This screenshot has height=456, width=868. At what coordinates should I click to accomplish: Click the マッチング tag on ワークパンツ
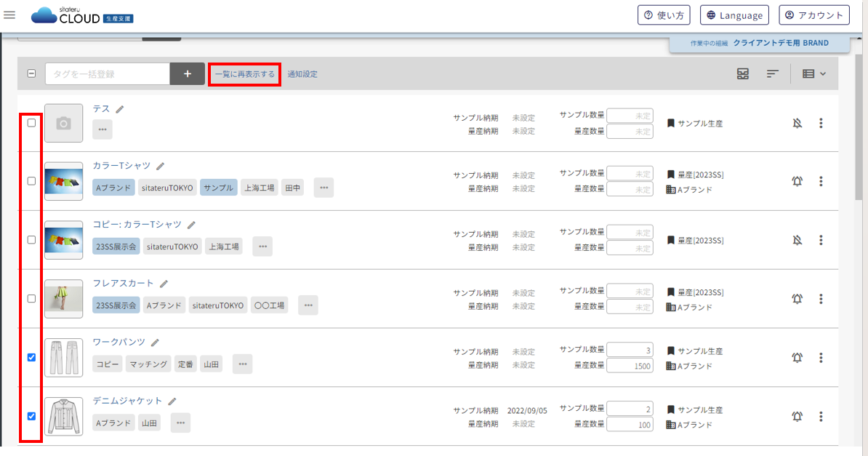point(148,364)
